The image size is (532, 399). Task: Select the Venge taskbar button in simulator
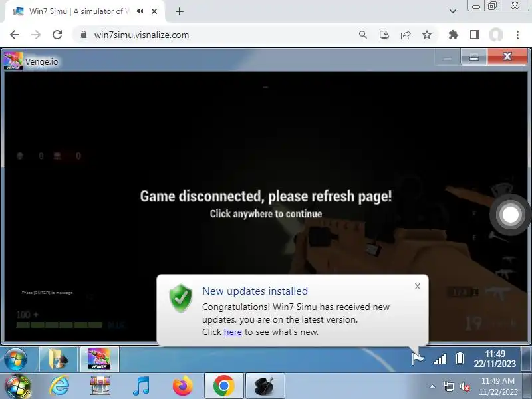pyautogui.click(x=99, y=359)
